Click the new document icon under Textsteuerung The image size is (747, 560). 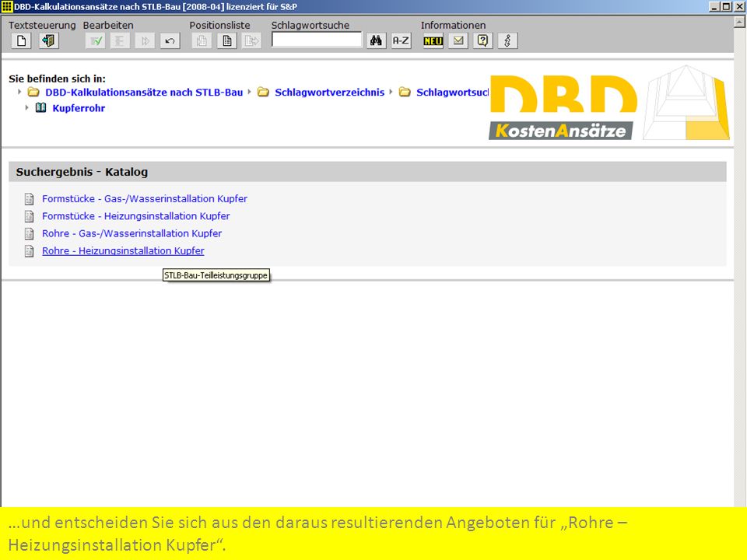point(21,41)
